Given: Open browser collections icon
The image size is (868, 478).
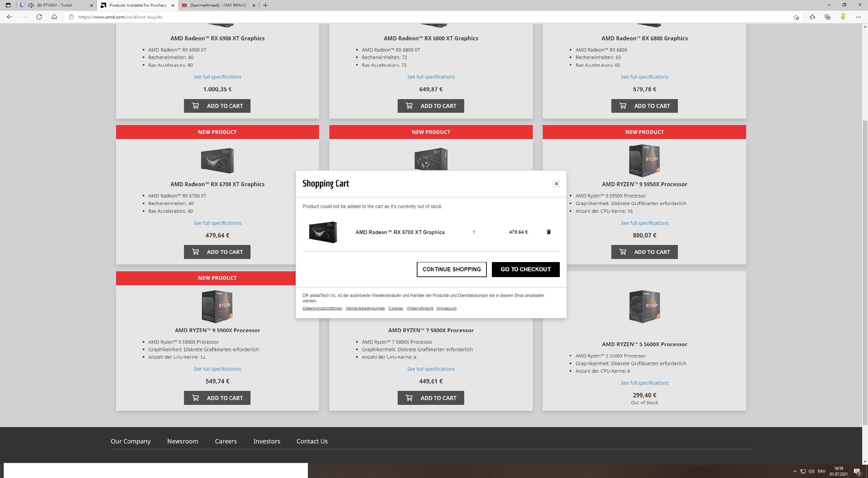Looking at the screenshot, I should coord(827,17).
